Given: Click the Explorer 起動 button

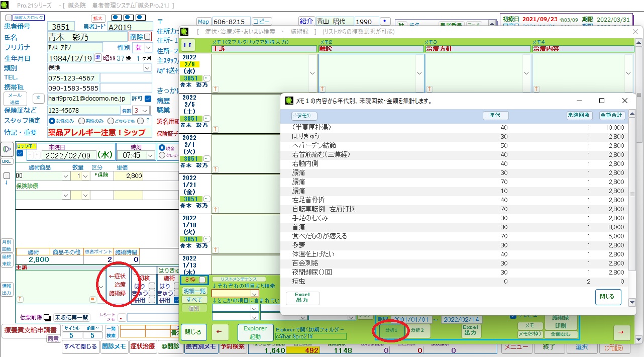Looking at the screenshot, I should (x=255, y=332).
